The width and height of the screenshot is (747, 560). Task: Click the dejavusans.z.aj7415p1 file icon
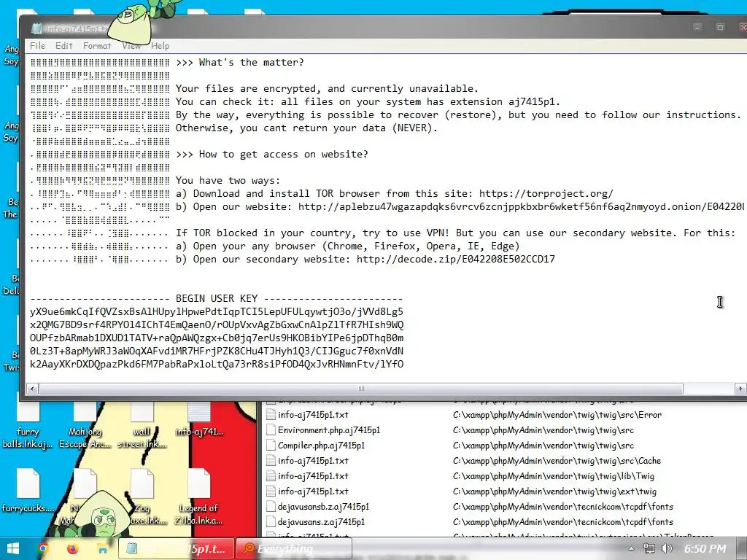click(x=271, y=522)
